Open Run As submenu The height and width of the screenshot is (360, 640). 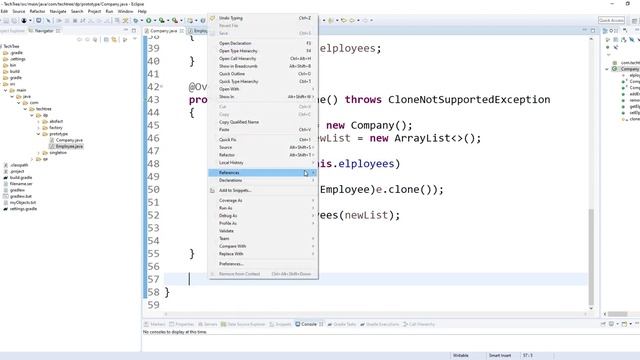coord(263,208)
